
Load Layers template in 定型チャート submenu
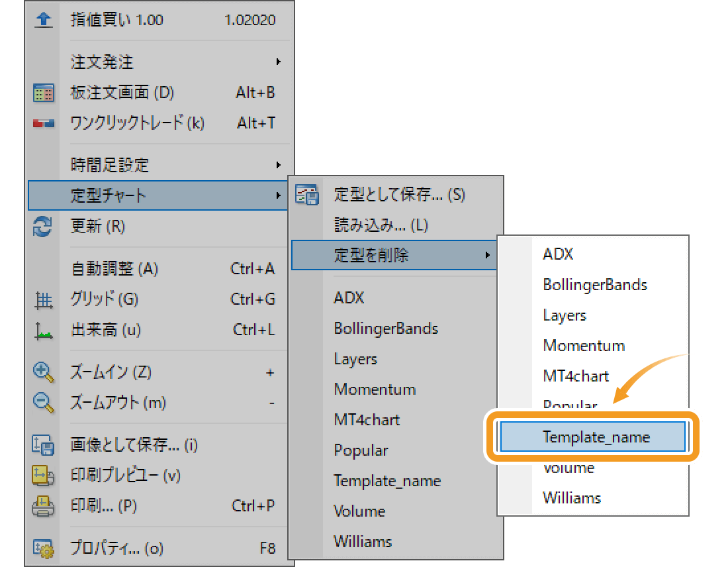[396, 359]
